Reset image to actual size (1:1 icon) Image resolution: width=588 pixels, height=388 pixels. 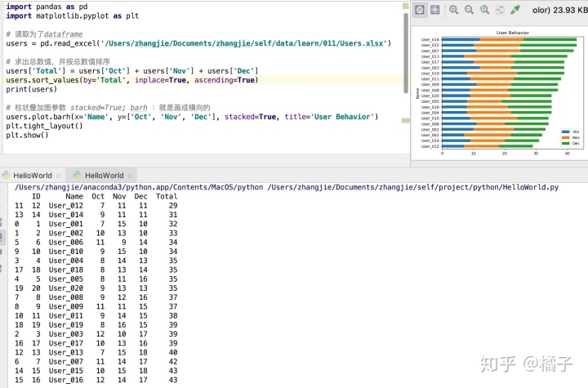pyautogui.click(x=484, y=10)
